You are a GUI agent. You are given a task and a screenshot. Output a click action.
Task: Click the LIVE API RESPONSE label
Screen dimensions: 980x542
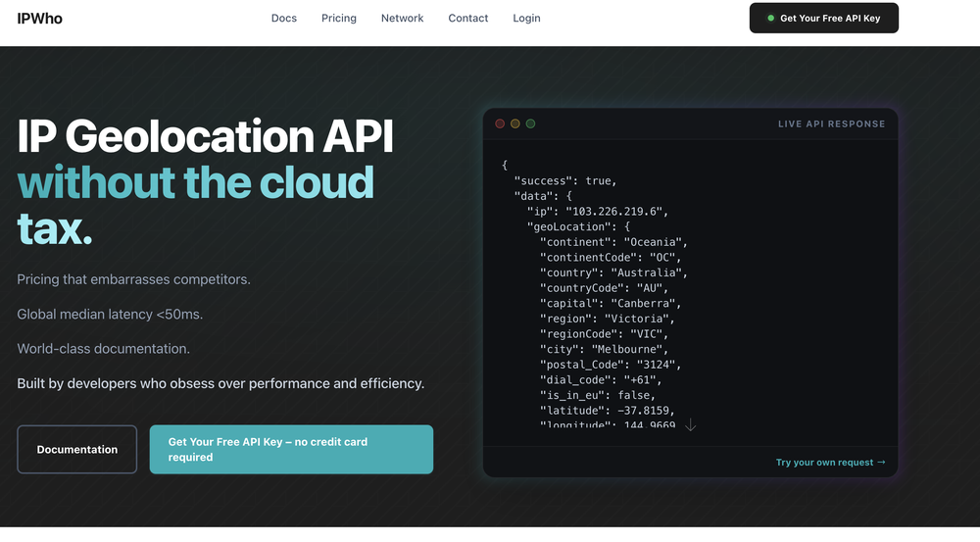point(831,123)
